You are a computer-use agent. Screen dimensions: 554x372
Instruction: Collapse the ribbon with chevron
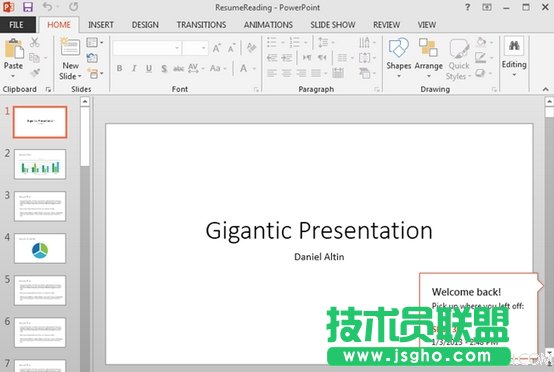(x=546, y=89)
